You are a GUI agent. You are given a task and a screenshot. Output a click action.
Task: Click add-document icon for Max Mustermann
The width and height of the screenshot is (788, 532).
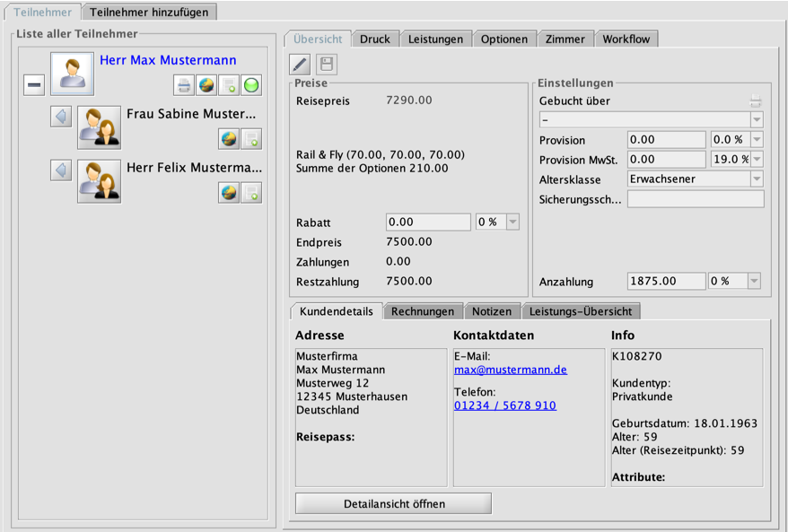229,86
